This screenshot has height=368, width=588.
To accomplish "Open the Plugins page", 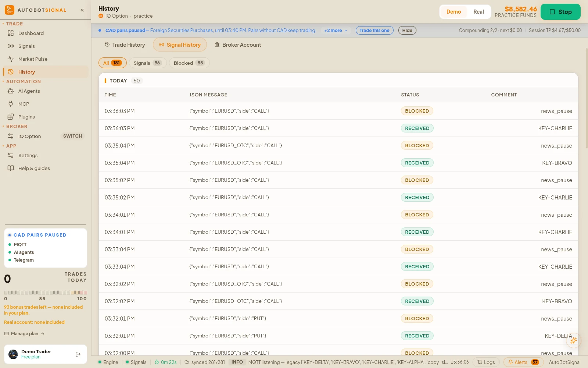I will pyautogui.click(x=46, y=117).
